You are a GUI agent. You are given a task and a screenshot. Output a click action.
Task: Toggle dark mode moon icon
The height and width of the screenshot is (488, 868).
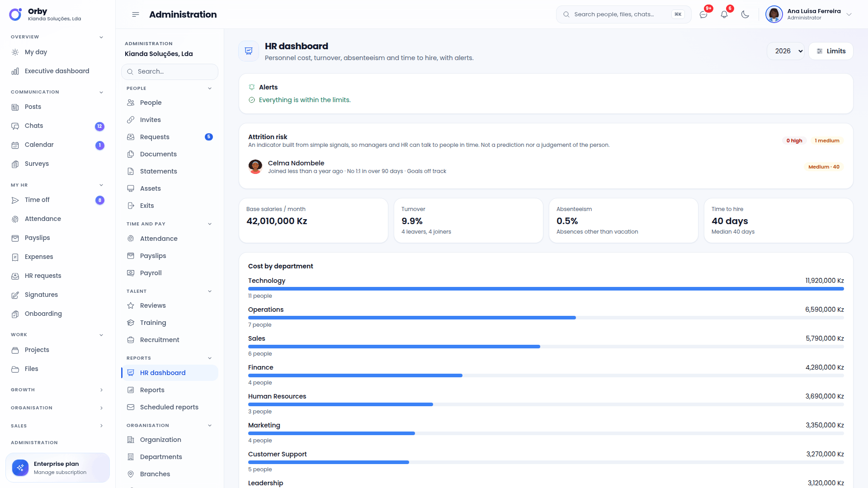point(745,14)
